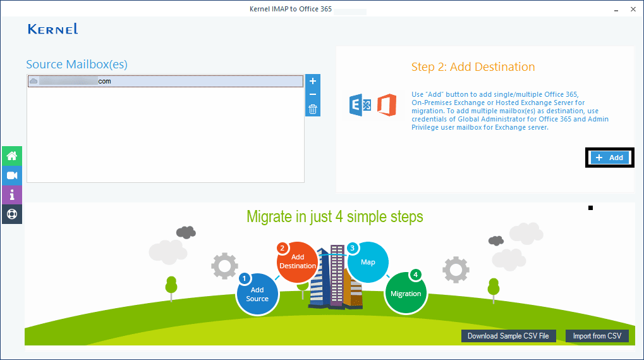644x360 pixels.
Task: Click the Office 365 logo icon
Action: (387, 105)
